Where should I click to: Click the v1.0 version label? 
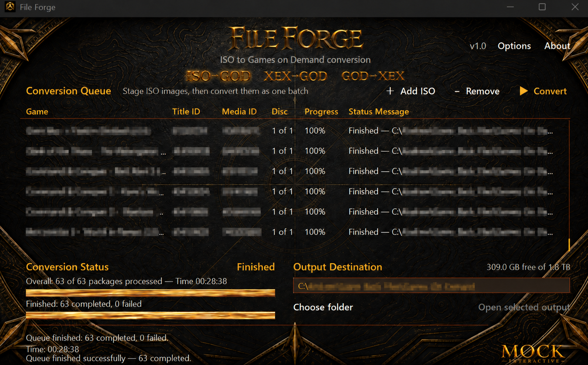point(477,46)
